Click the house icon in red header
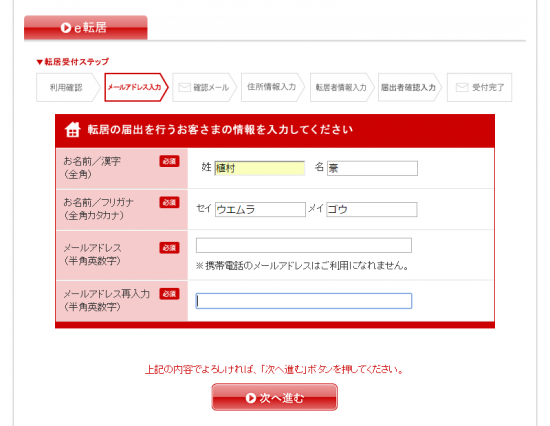The height and width of the screenshot is (426, 550). (x=73, y=129)
